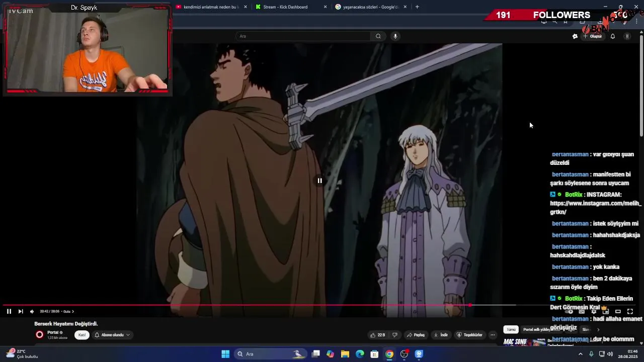This screenshot has width=644, height=362.
Task: Switch to miniplayer mode
Action: click(606, 311)
